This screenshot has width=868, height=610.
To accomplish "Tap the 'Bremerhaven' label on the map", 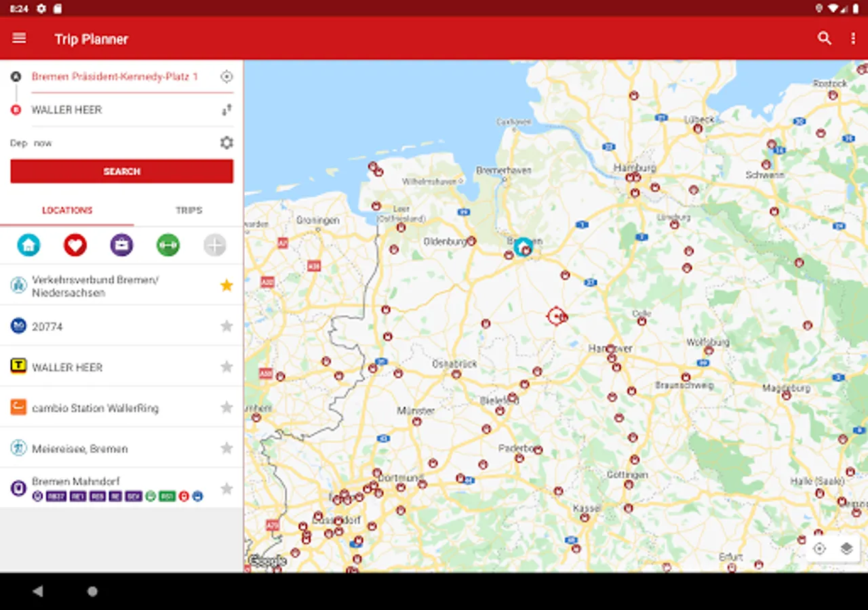I will (503, 170).
